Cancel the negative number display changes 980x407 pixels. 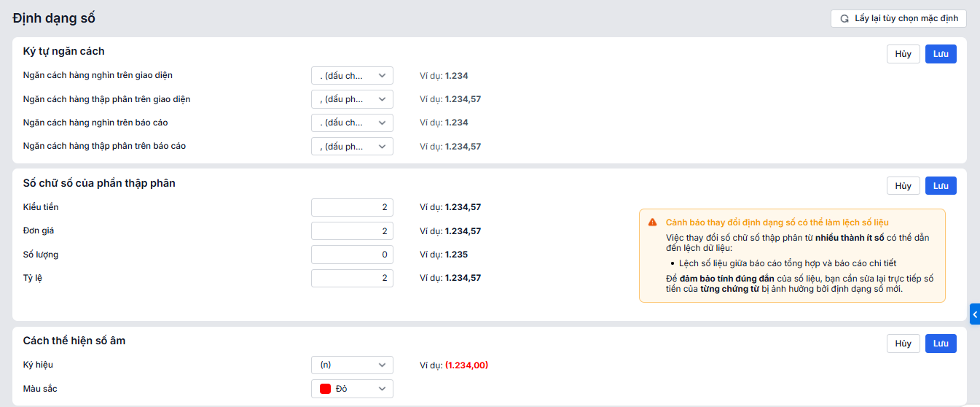[x=903, y=344]
